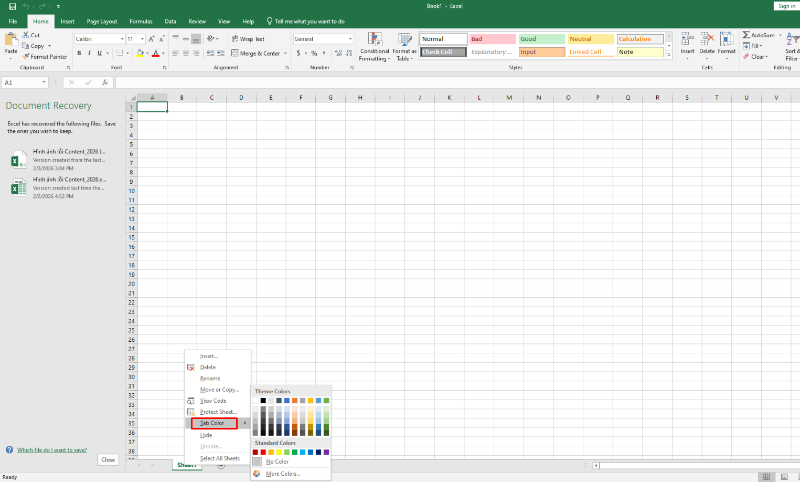
Task: Expand the Font dialog launcher
Action: point(164,67)
